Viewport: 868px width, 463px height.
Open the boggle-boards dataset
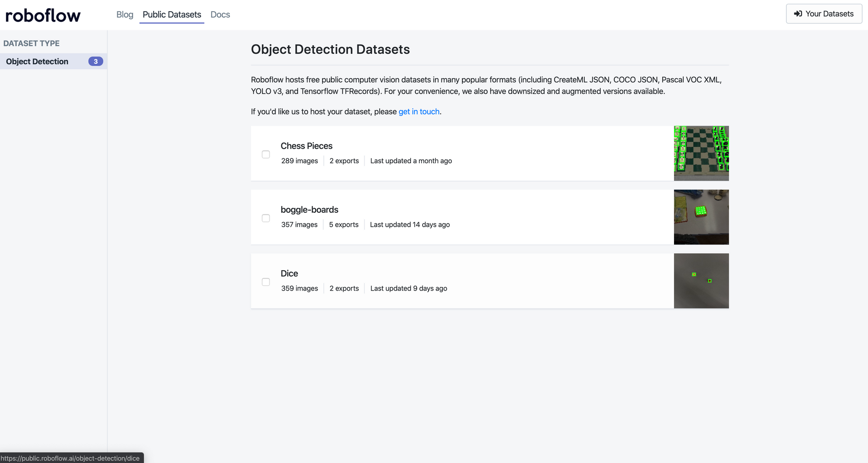coord(309,209)
